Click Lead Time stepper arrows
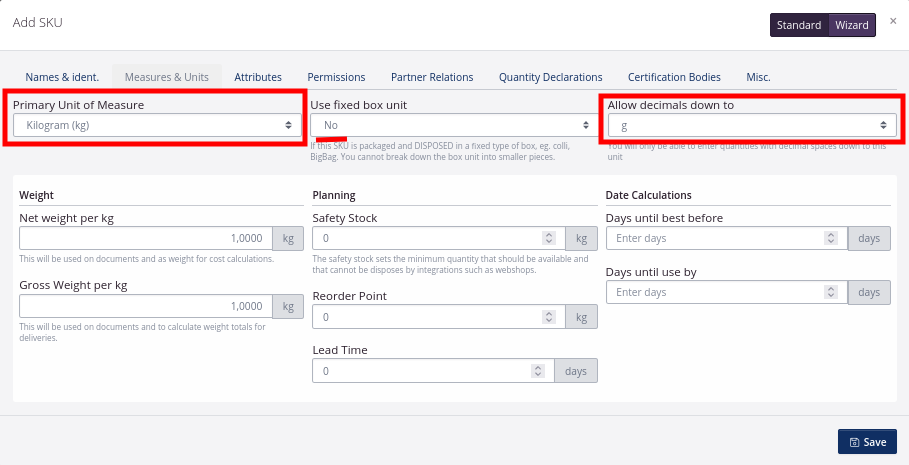Viewport: 909px width, 465px height. [537, 371]
